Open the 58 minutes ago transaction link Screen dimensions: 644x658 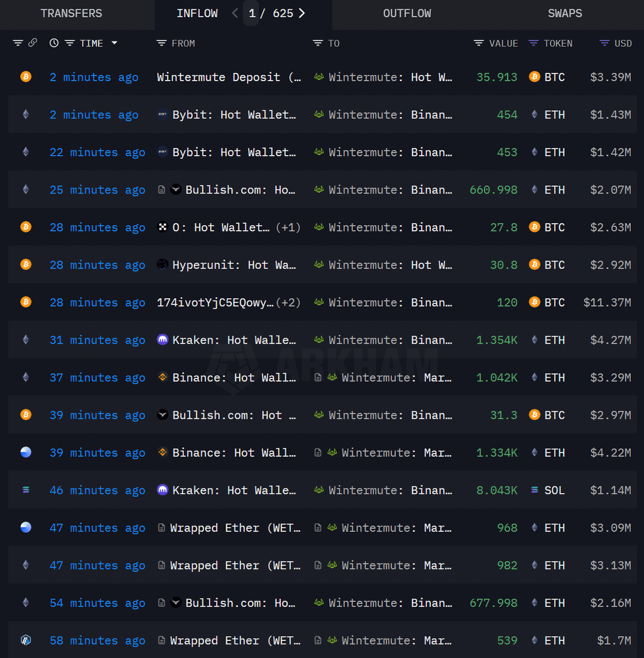click(x=98, y=641)
